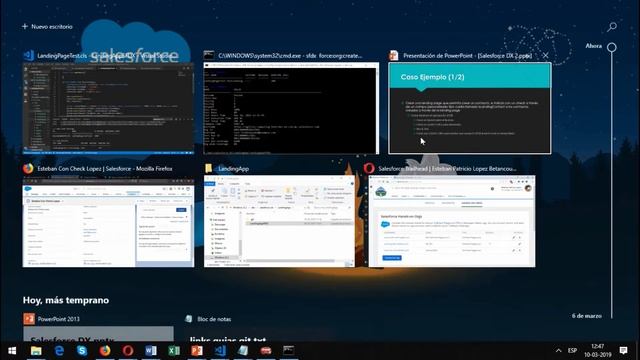640x360 pixels.
Task: Open the Windows Start menu
Action: (12, 351)
